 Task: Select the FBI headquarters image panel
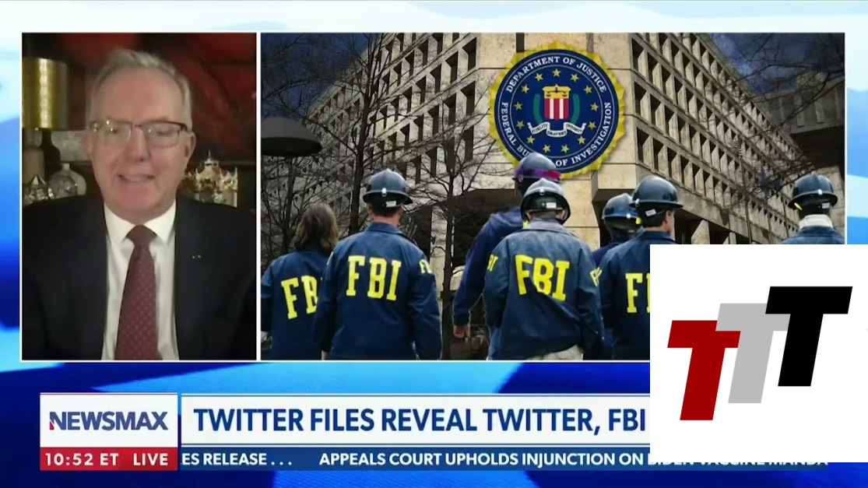click(553, 196)
